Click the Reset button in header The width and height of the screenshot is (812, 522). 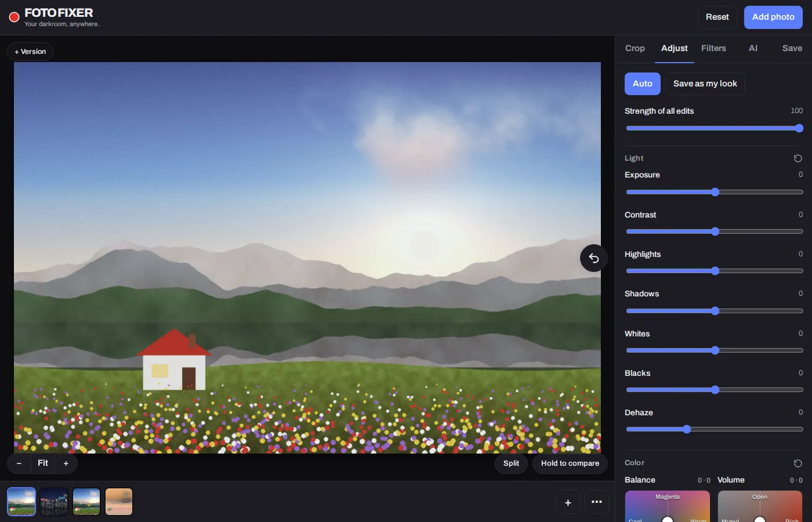click(717, 17)
